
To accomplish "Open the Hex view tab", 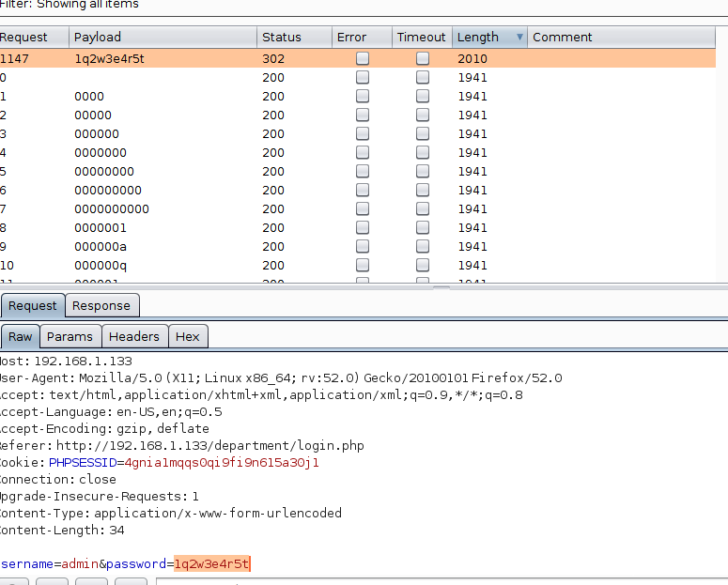I will coord(188,336).
